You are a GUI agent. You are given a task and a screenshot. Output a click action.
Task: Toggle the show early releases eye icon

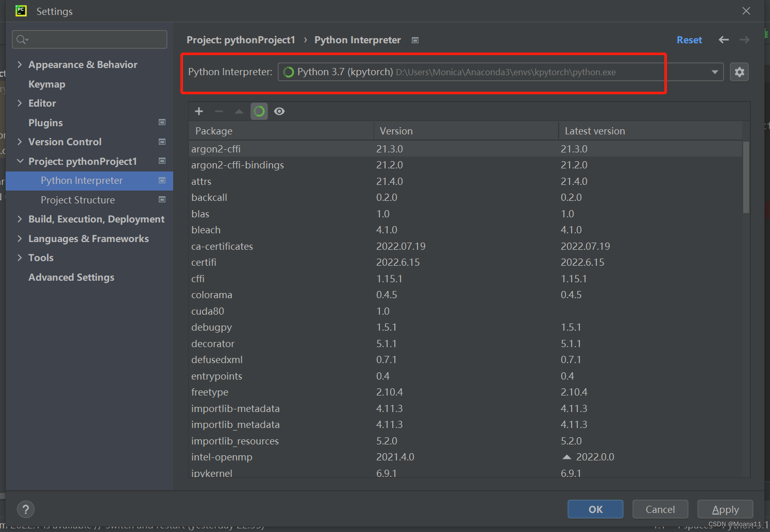point(279,111)
